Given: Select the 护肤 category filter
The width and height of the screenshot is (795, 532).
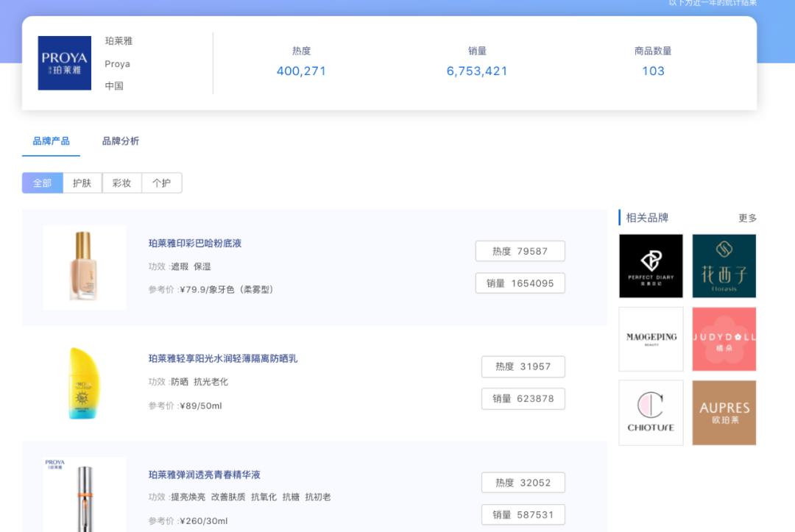Looking at the screenshot, I should tap(82, 183).
